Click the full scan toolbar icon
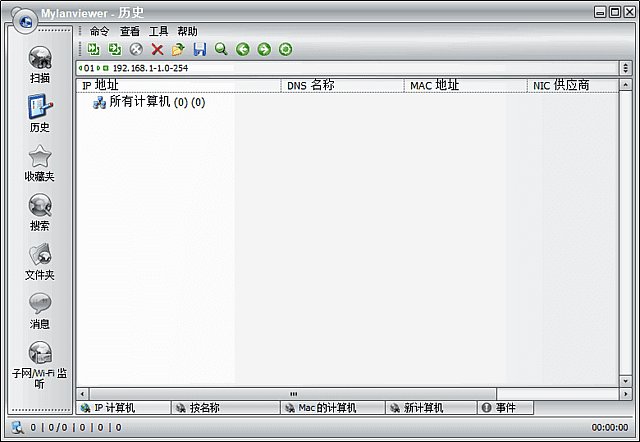The width and height of the screenshot is (640, 442). [115, 49]
